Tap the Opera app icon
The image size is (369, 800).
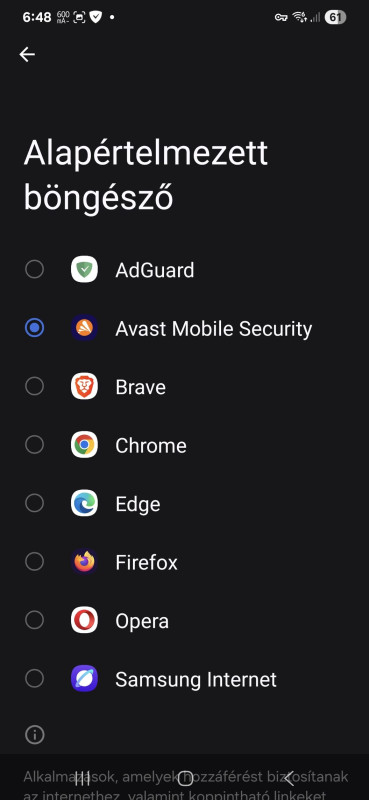coord(84,620)
